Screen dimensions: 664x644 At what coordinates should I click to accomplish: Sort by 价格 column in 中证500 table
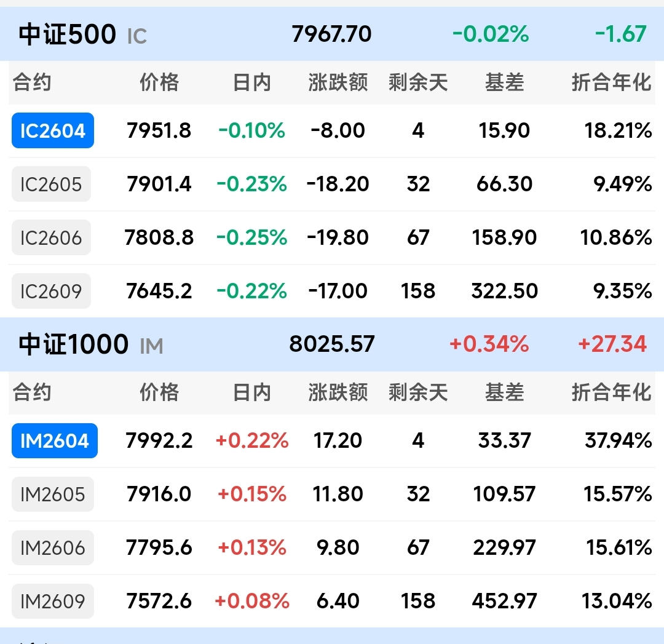159,82
